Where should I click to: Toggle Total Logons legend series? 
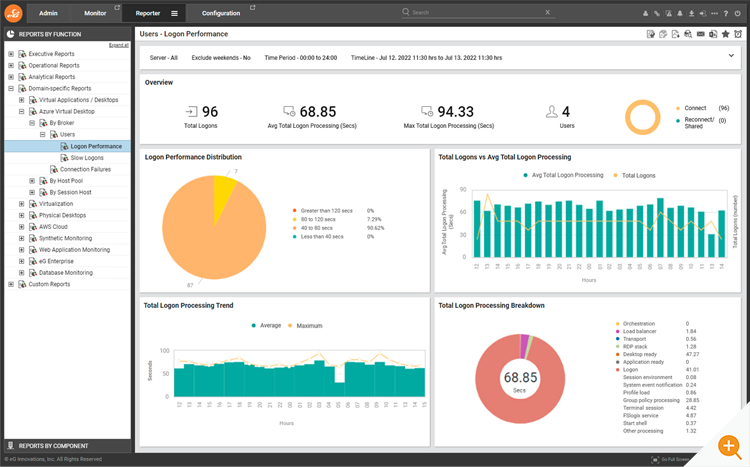click(x=634, y=176)
